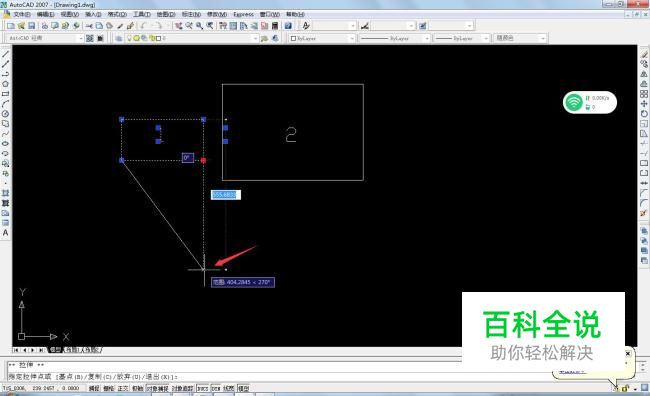Toggle 对象追踪 object tracking in status bar

pos(183,389)
